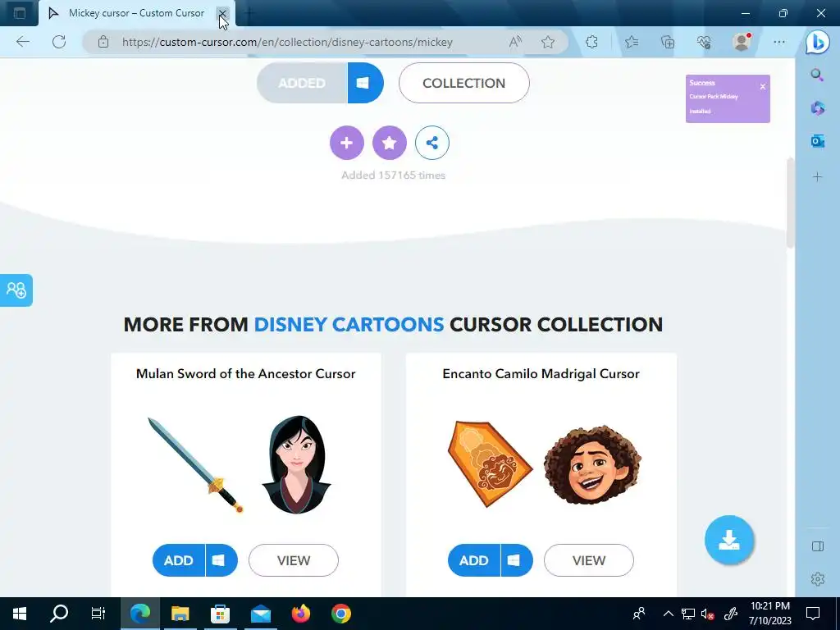Open Edge Settings and more menu

coord(779,42)
